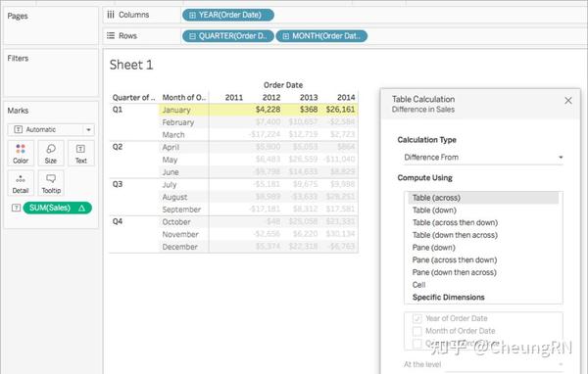Expand the YEAR(Order Date) pill plus icon
Image resolution: width=588 pixels, height=374 pixels.
(x=192, y=15)
